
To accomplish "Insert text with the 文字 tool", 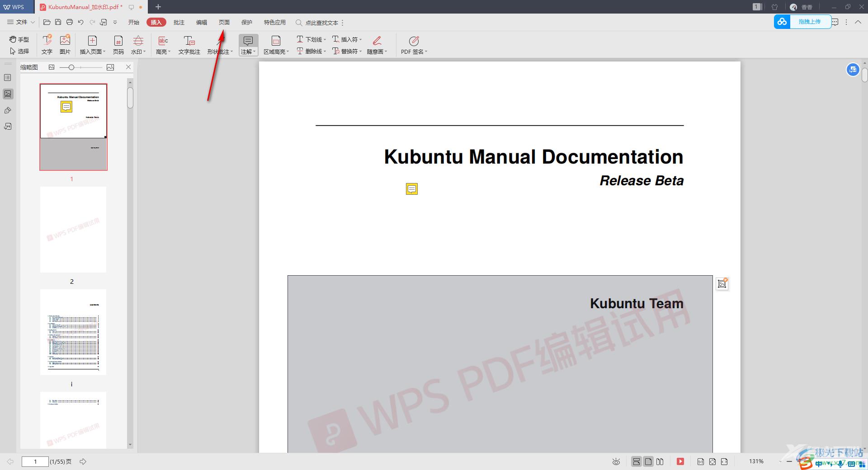I will tap(47, 45).
